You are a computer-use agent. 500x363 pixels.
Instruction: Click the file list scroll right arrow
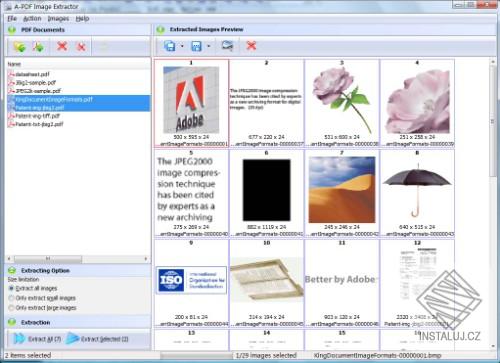coord(146,259)
